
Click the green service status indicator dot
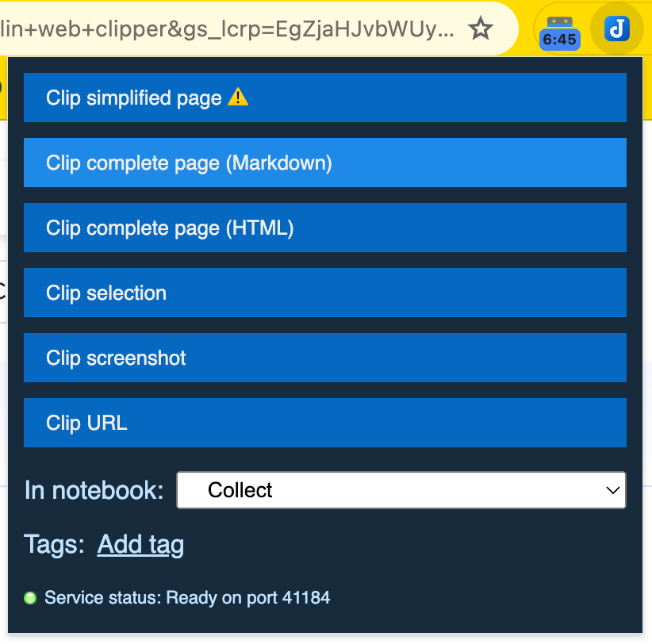(30, 598)
